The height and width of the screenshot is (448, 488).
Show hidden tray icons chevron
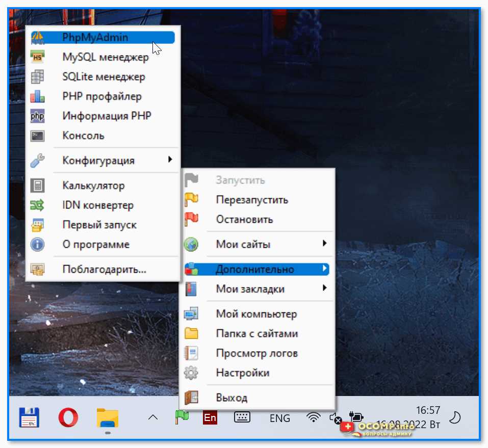pos(153,418)
